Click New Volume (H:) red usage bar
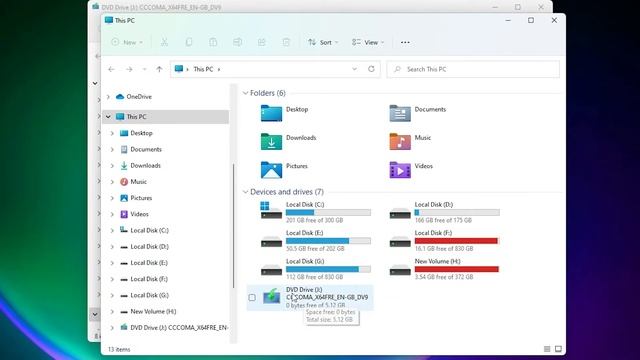This screenshot has height=360, width=640. (457, 269)
